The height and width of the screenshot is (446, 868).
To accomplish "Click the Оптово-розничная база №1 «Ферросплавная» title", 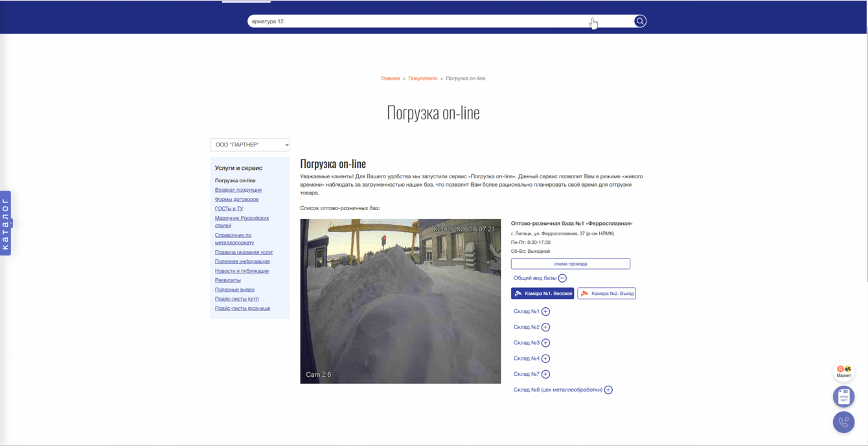I will pyautogui.click(x=572, y=224).
